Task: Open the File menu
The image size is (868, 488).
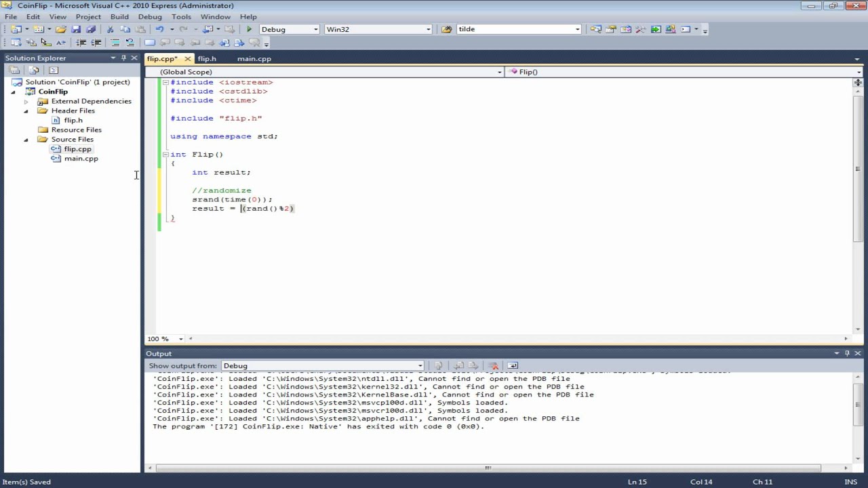Action: 11,16
